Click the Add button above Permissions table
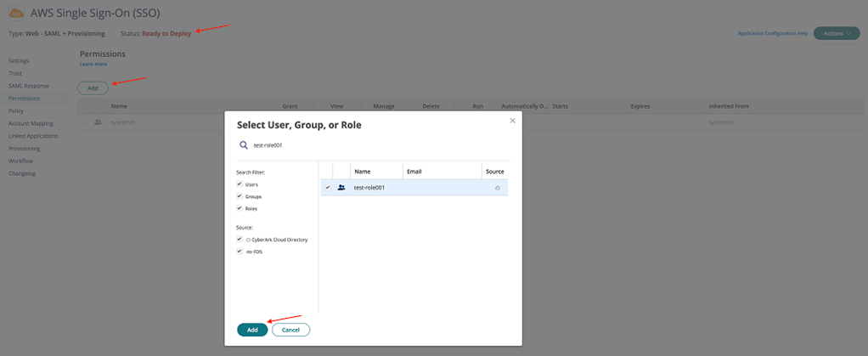Viewport: 868px width, 356px height. pyautogui.click(x=93, y=88)
